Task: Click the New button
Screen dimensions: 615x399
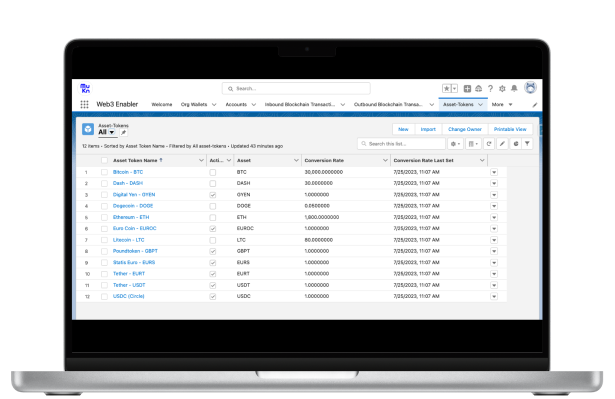Action: coord(404,129)
